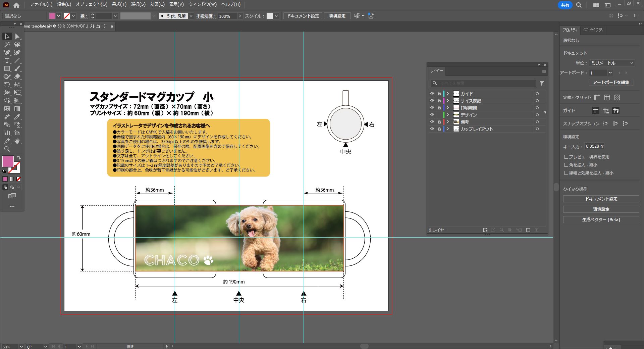Click 環境設定 in control bar
Screen dimensions: 644x349
(x=337, y=16)
